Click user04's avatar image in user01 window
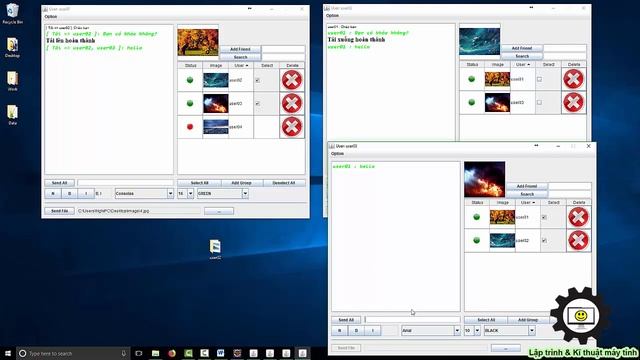Screen dimensions: 640x360 coord(216,127)
